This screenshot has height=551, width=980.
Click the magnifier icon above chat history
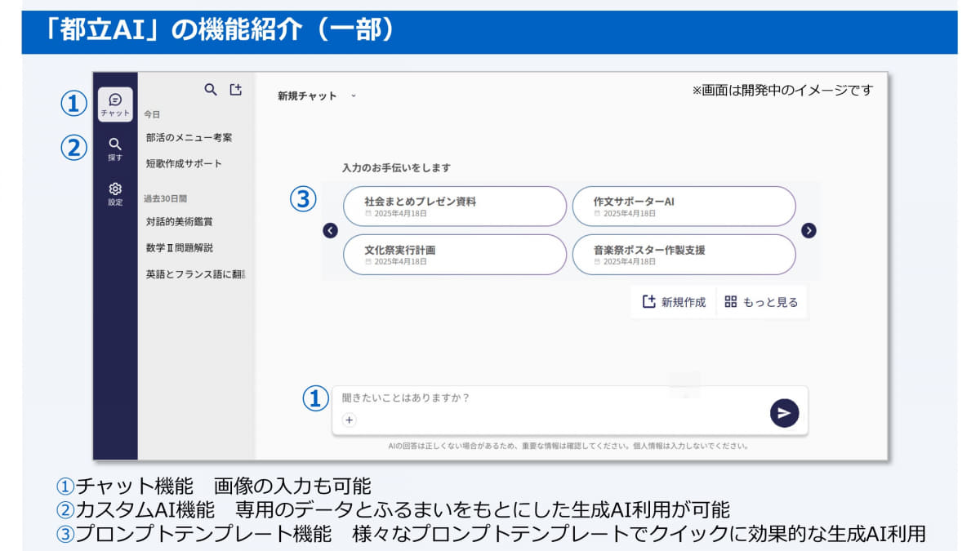click(211, 90)
